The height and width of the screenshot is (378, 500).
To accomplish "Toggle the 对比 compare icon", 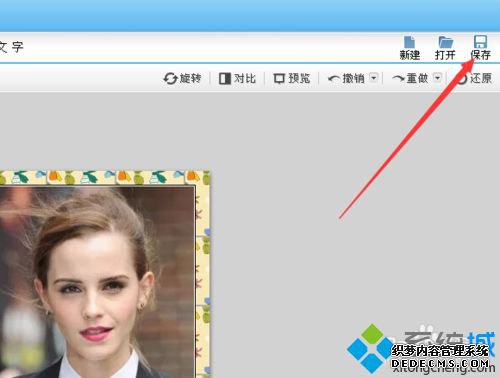I will click(x=225, y=79).
